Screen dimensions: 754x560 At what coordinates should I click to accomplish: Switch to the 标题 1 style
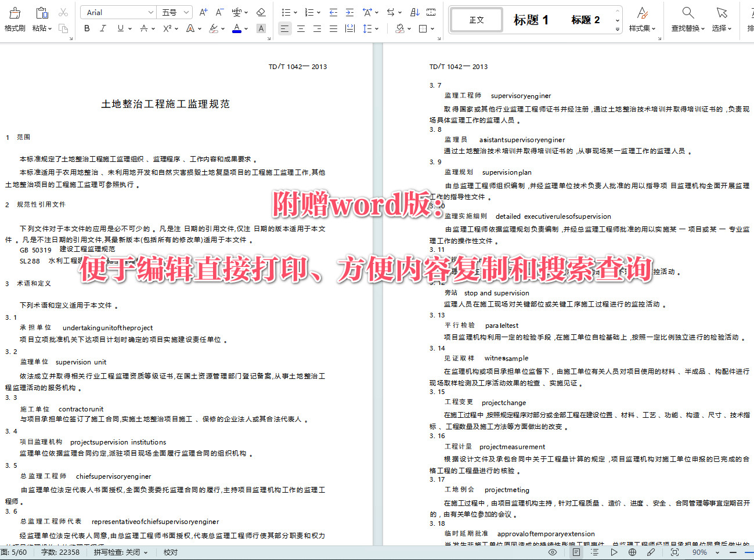click(531, 19)
